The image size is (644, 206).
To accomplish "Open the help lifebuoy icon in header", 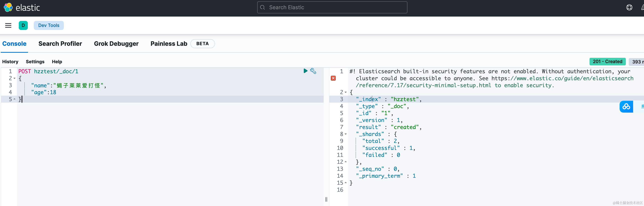I will pos(629,8).
